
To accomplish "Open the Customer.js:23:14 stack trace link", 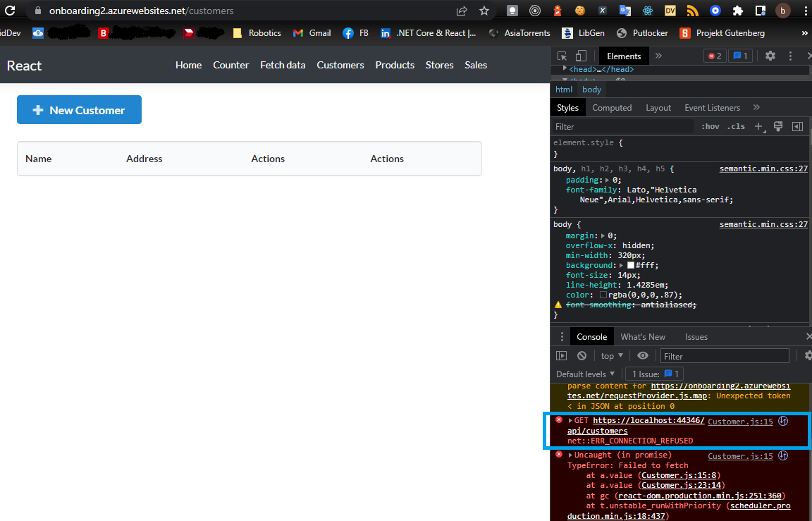I will pos(681,485).
